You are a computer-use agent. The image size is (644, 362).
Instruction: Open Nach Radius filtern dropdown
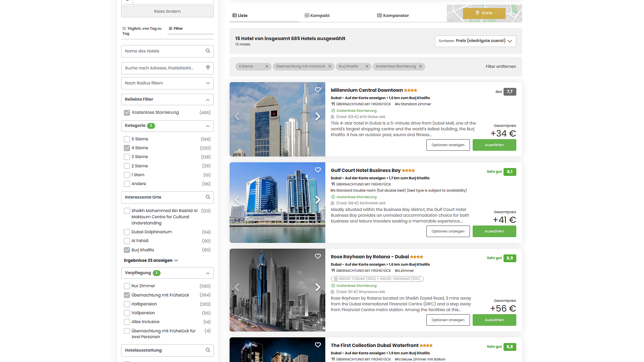(167, 83)
